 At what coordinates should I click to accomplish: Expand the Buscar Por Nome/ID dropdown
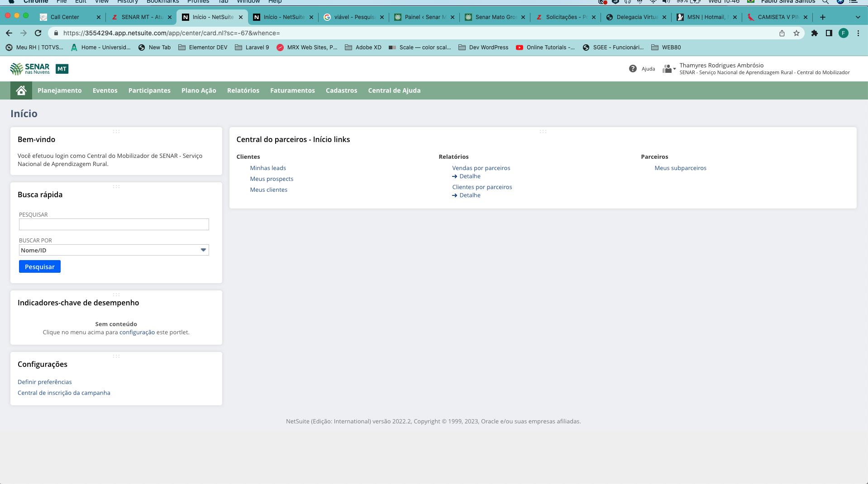click(203, 250)
